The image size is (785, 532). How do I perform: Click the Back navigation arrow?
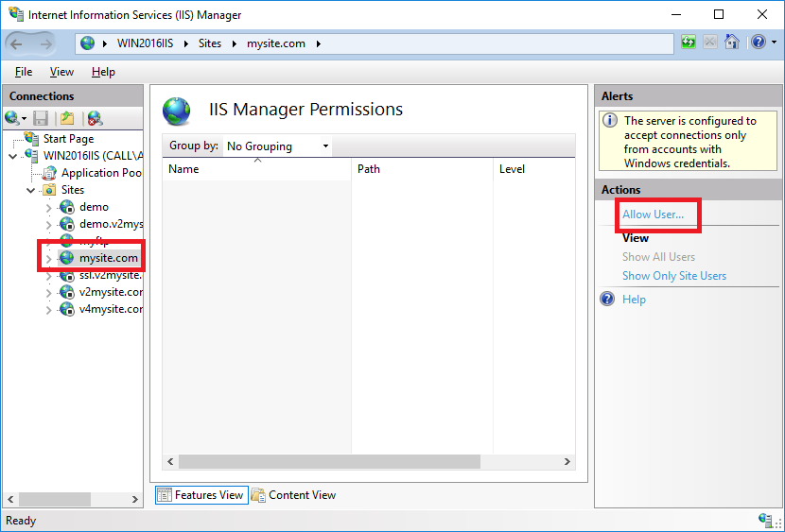pyautogui.click(x=16, y=44)
